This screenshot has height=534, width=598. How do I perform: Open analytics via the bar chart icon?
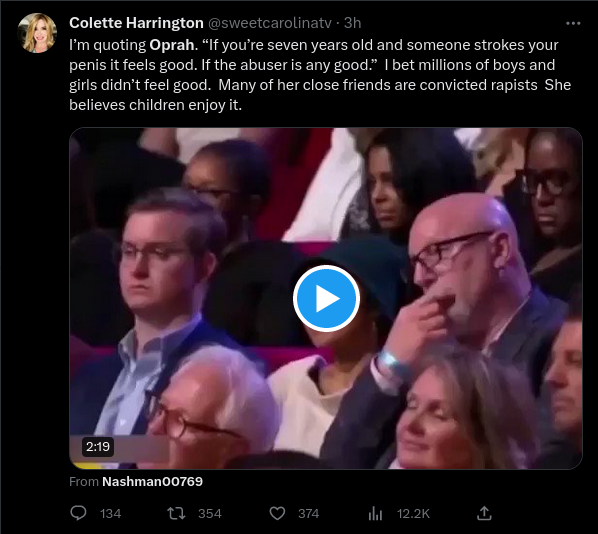pos(375,513)
